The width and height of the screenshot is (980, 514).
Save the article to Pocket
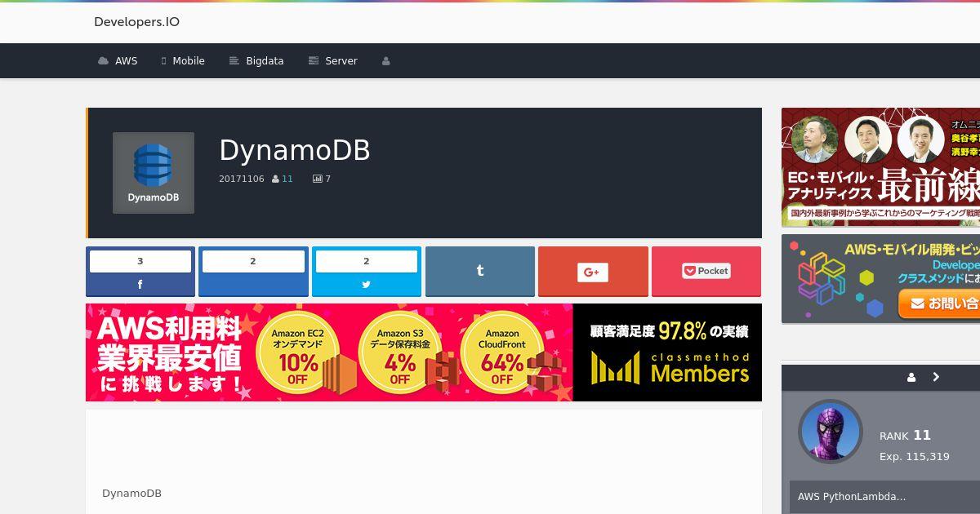(706, 272)
